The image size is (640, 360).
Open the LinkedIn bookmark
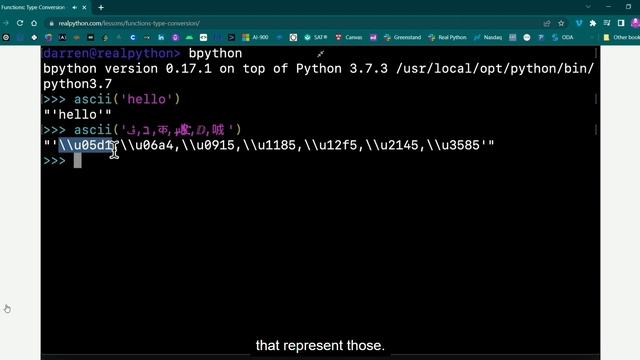click(x=161, y=37)
